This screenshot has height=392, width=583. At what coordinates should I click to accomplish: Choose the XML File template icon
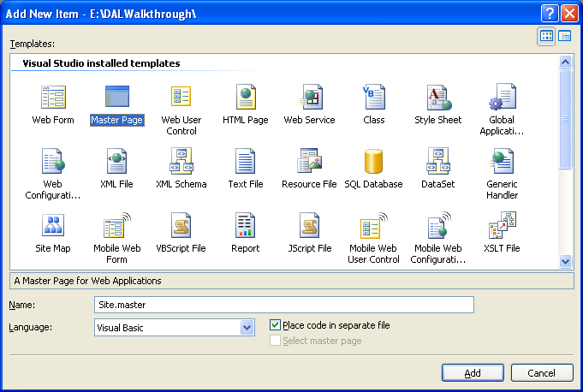tap(117, 161)
